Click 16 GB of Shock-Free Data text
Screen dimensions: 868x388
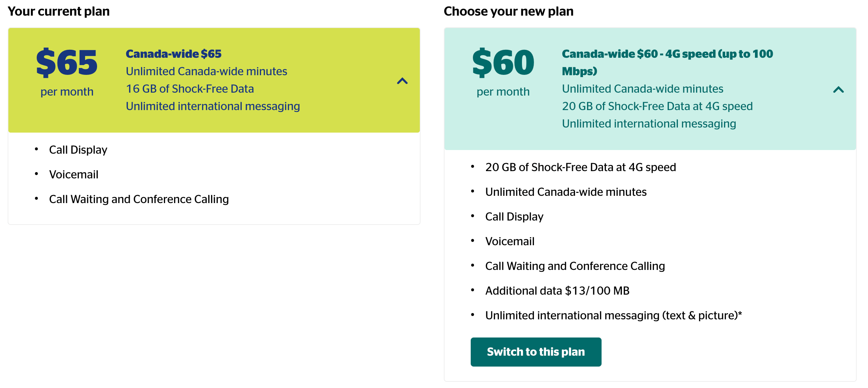tap(189, 88)
